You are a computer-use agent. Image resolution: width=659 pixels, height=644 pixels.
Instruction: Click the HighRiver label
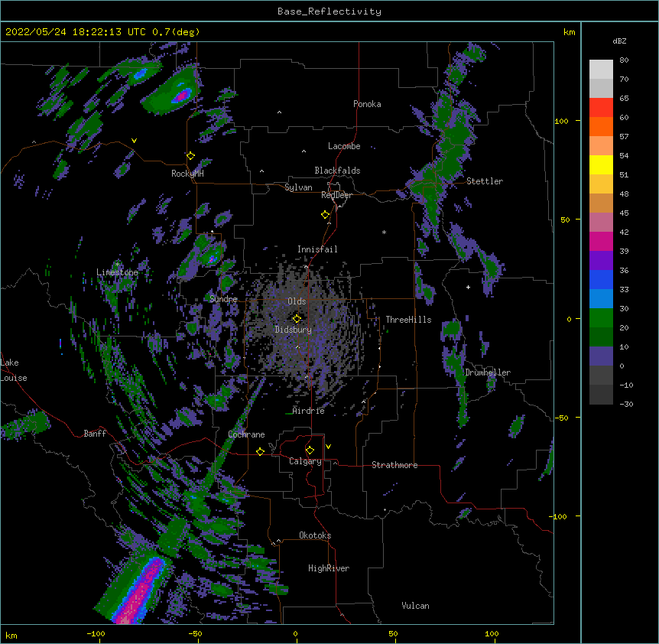pyautogui.click(x=329, y=568)
